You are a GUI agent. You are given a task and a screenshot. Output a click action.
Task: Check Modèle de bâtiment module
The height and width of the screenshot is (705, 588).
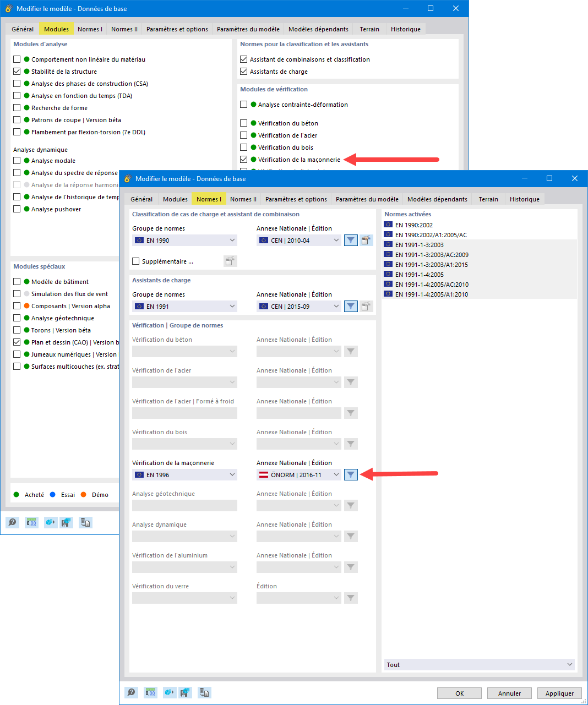click(x=17, y=282)
